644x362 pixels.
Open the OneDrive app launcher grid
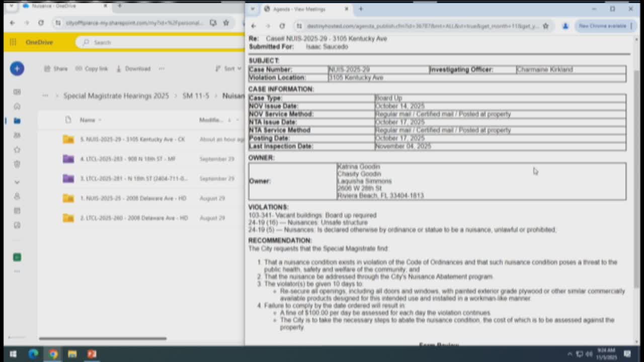click(x=13, y=42)
